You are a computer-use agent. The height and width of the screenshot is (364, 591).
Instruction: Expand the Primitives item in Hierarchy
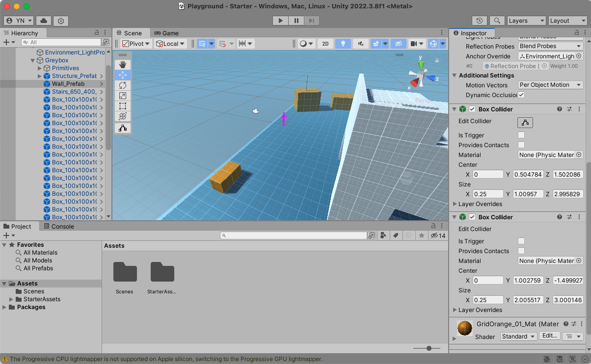pos(40,68)
